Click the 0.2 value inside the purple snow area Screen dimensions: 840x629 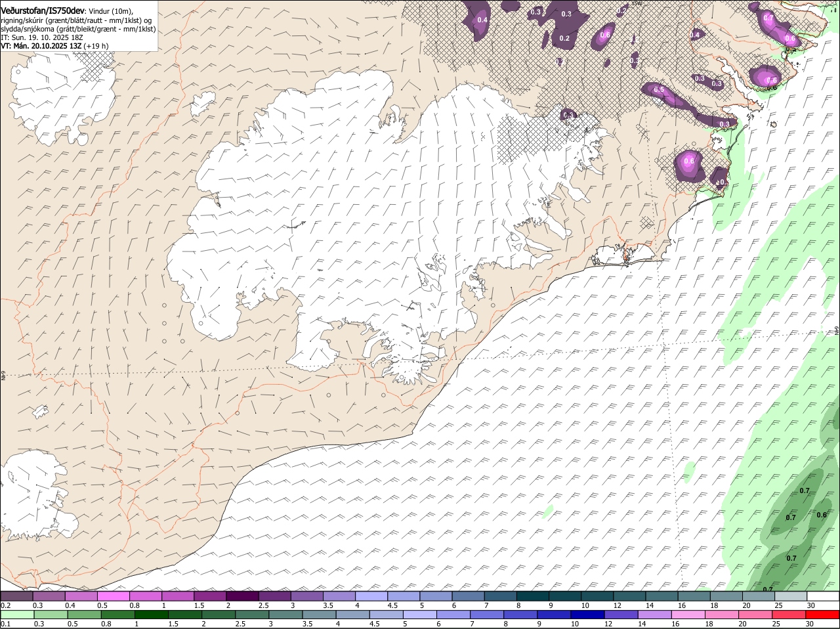pos(564,38)
